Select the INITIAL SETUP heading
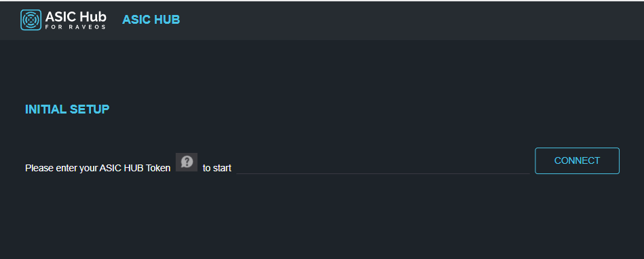Image resolution: width=644 pixels, height=259 pixels. point(67,109)
